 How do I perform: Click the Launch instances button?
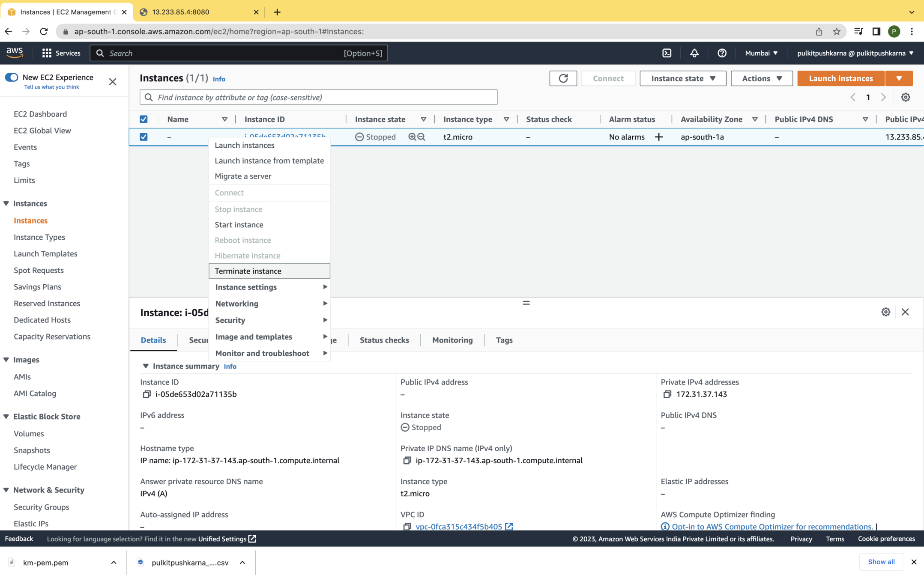pos(840,78)
